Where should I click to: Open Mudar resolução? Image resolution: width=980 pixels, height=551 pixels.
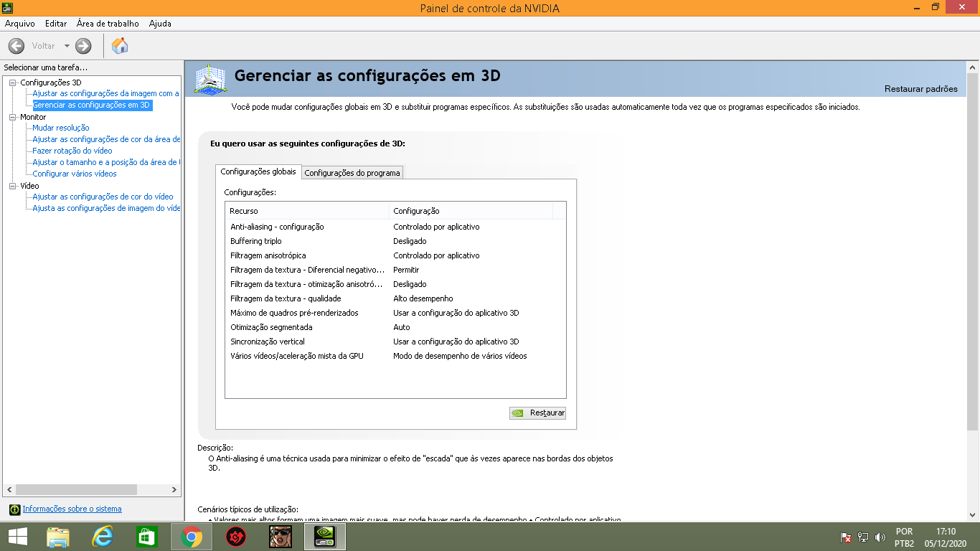[x=61, y=128]
